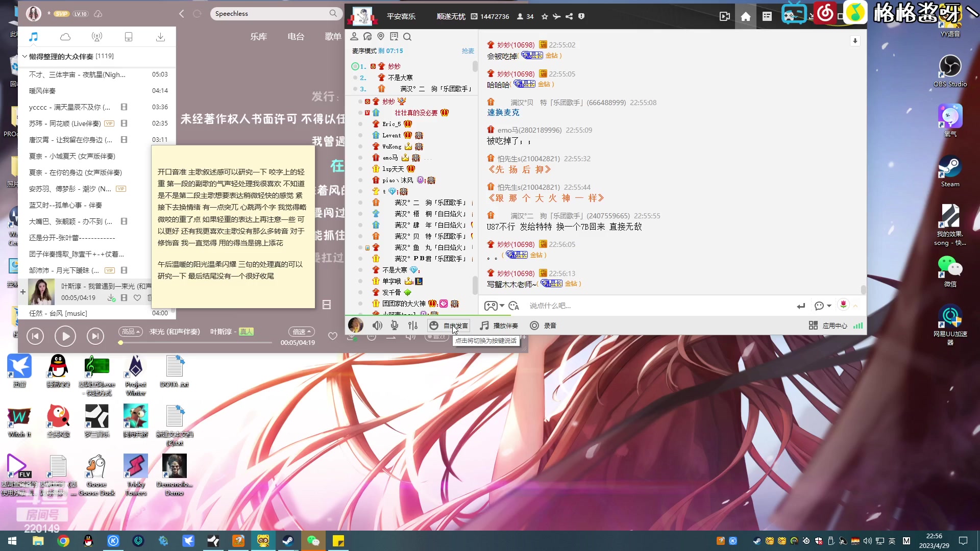Viewport: 980px width, 551px height.
Task: Click the 播放伴奏 button
Action: point(499,325)
